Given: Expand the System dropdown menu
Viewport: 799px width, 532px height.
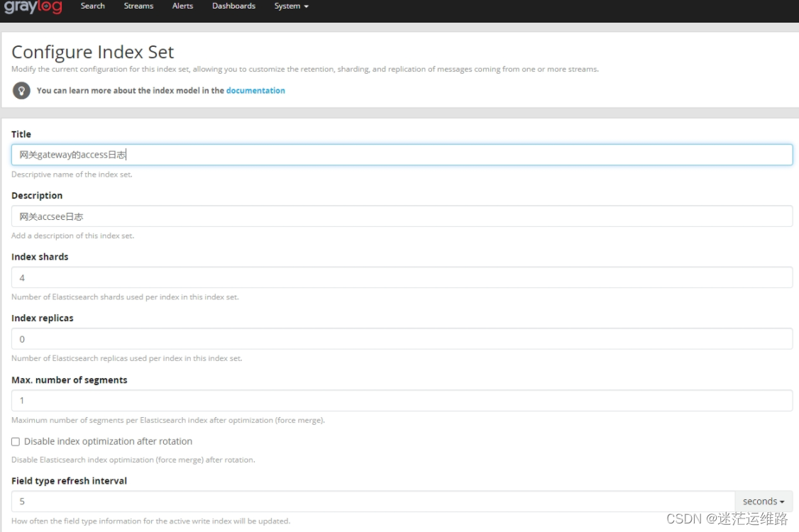Looking at the screenshot, I should [x=292, y=6].
